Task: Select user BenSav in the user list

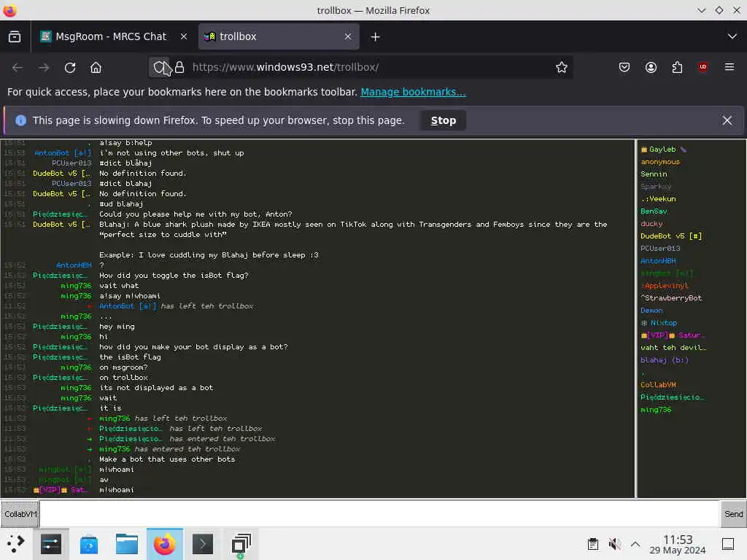Action: (654, 211)
